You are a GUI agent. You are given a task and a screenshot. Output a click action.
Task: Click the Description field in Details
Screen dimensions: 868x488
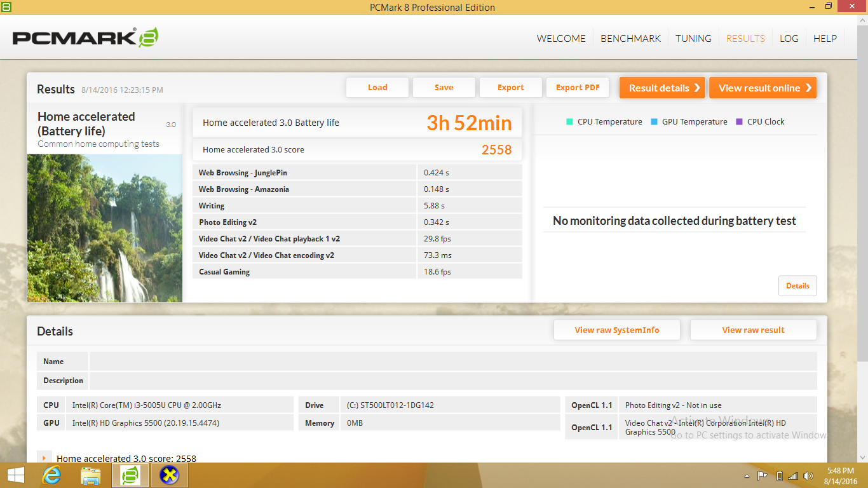453,381
